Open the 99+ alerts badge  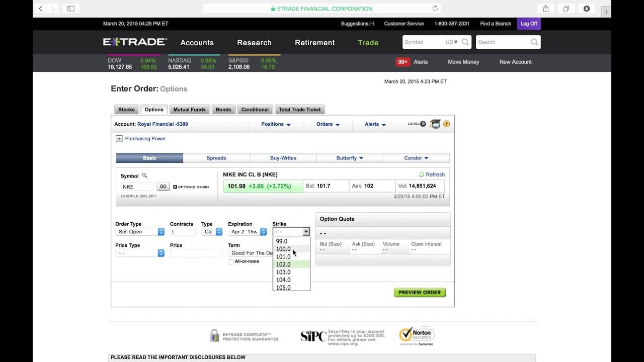[403, 62]
